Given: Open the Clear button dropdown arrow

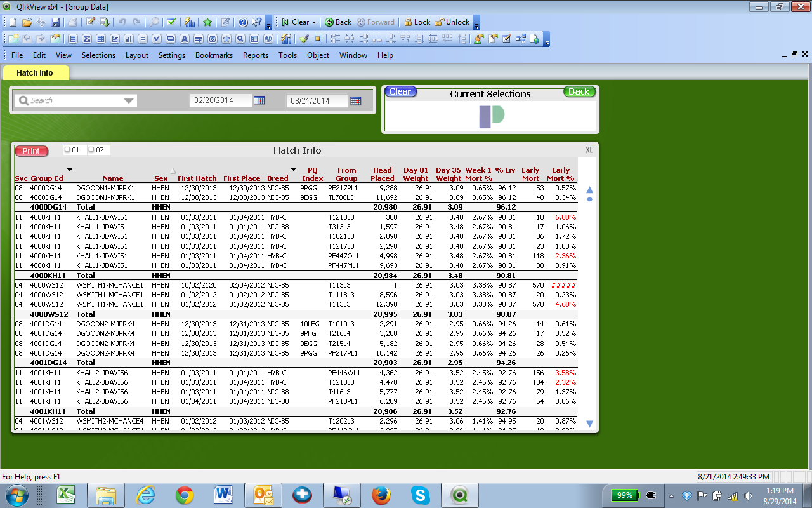Looking at the screenshot, I should [x=314, y=22].
